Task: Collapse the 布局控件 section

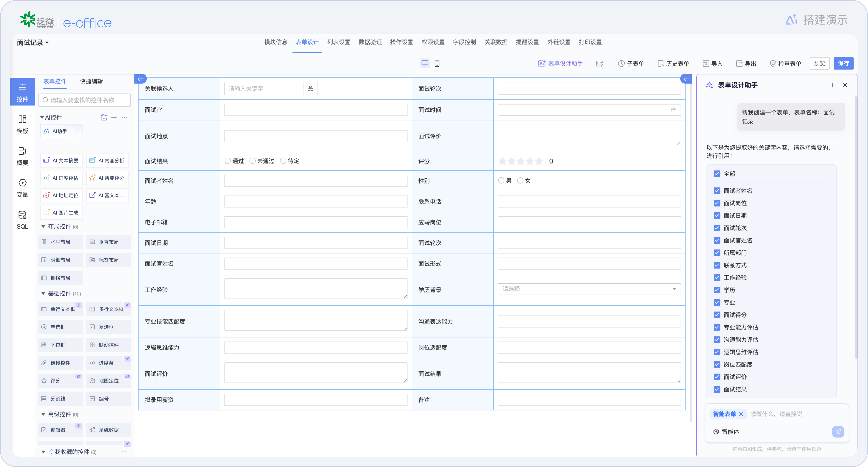Action: click(x=43, y=226)
